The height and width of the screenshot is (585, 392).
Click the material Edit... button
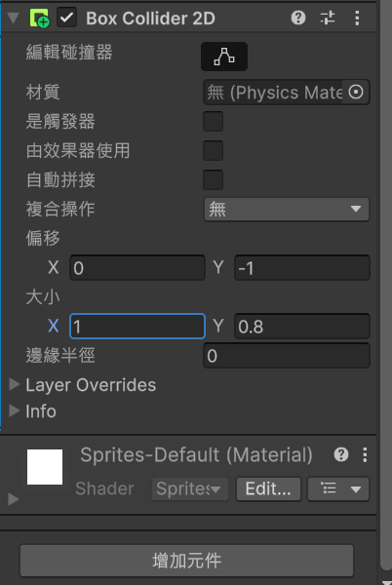pyautogui.click(x=268, y=488)
